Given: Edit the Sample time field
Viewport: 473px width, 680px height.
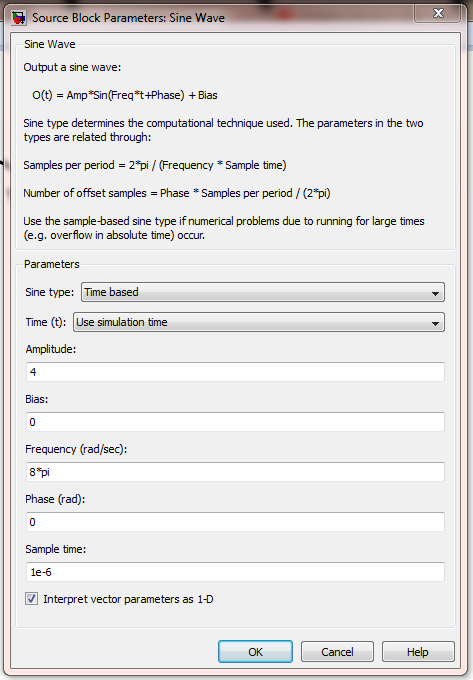Looking at the screenshot, I should tap(235, 572).
